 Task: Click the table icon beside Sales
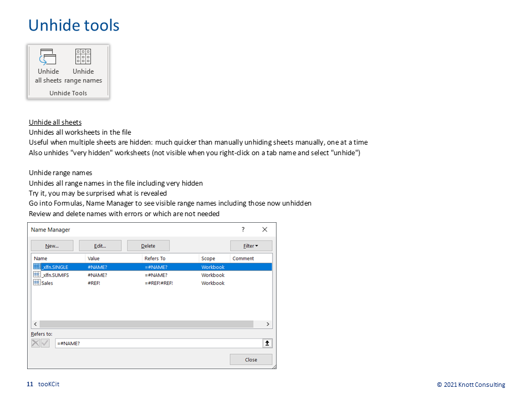pyautogui.click(x=37, y=282)
